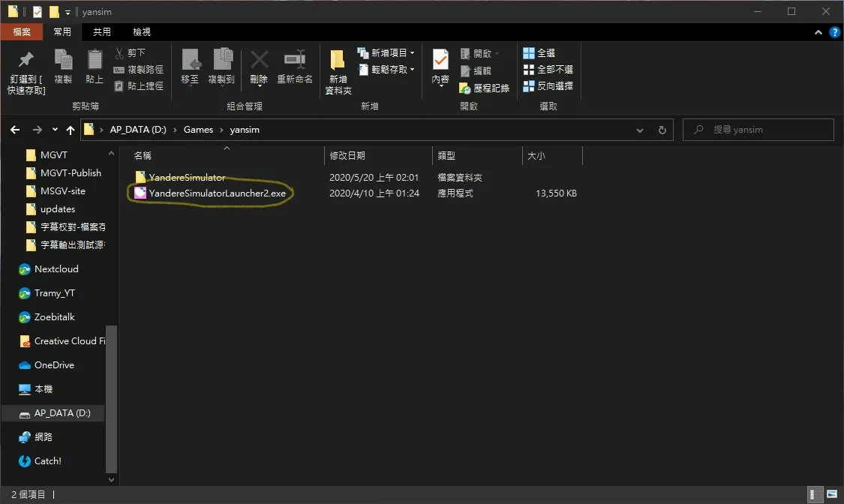Open recent locations dropdown arrow
This screenshot has width=844, height=504.
click(x=55, y=130)
